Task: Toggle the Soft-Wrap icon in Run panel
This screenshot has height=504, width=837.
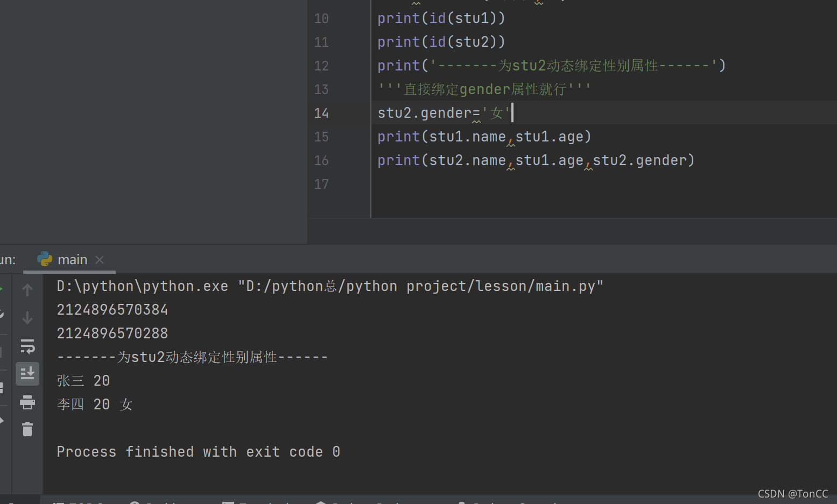Action: pos(27,346)
